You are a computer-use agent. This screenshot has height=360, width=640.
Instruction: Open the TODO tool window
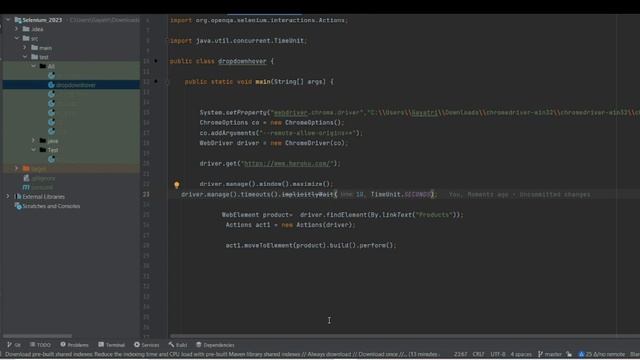(x=40, y=345)
